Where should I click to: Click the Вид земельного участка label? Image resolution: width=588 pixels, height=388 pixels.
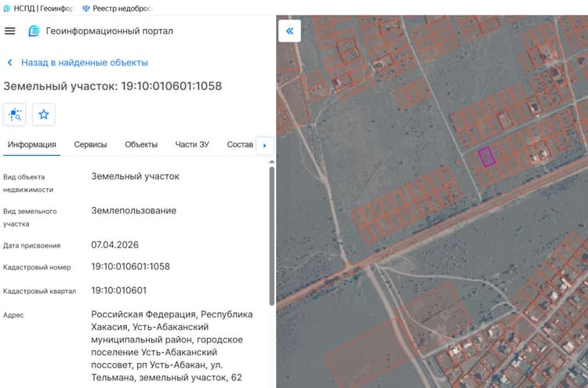point(30,217)
